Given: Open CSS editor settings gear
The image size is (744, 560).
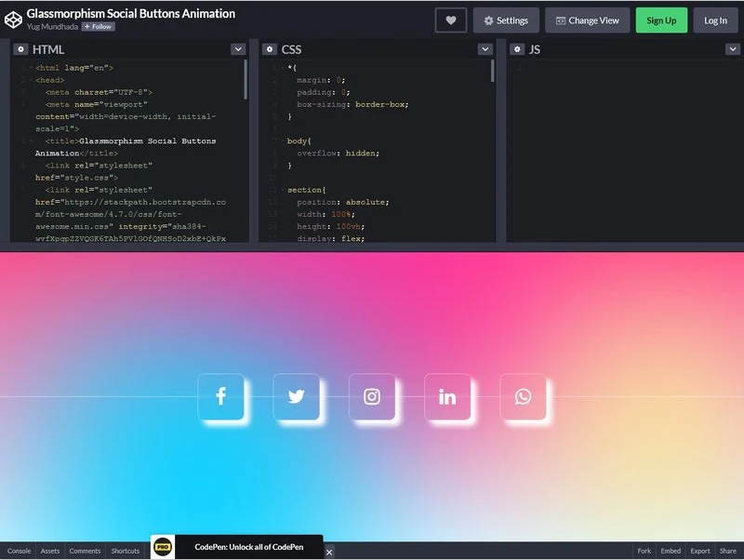Looking at the screenshot, I should (x=270, y=49).
